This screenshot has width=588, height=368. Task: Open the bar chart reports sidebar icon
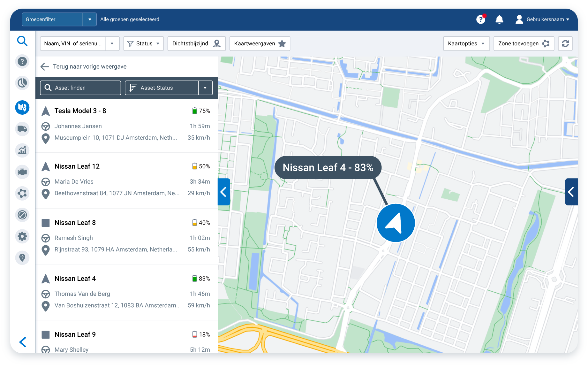[22, 150]
